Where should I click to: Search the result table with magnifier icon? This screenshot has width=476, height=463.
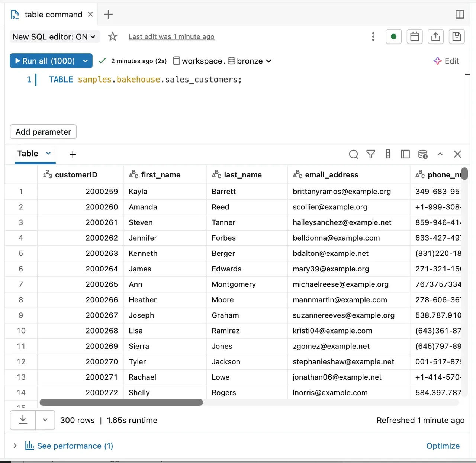(354, 154)
